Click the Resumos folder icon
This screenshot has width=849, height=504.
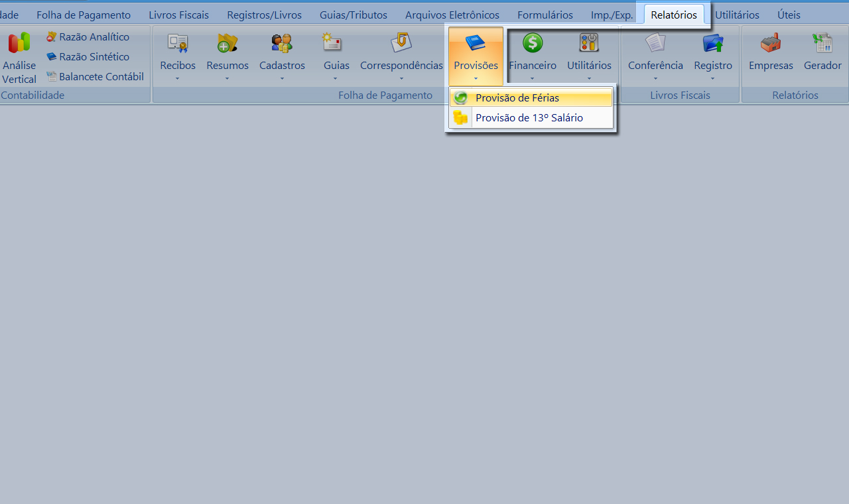tap(228, 43)
